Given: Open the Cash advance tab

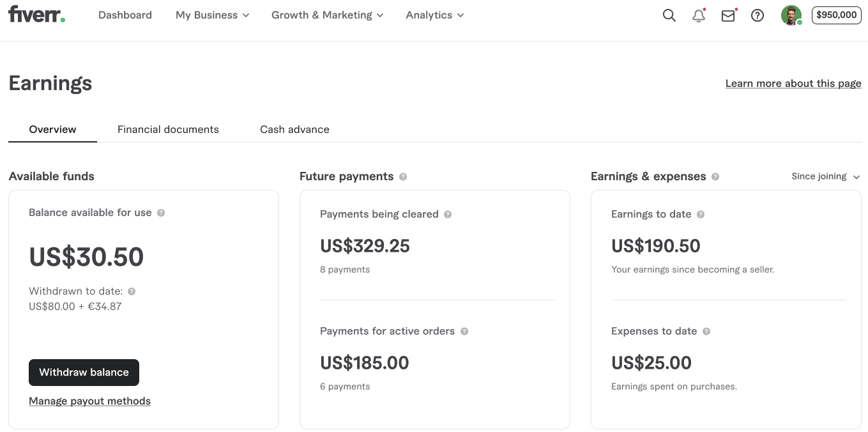Looking at the screenshot, I should (x=294, y=129).
